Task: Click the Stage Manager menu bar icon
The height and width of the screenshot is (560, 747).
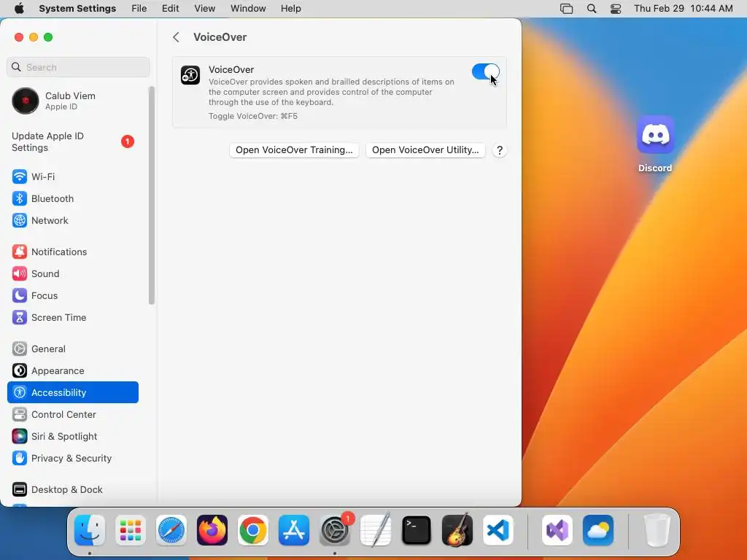Action: click(x=566, y=9)
